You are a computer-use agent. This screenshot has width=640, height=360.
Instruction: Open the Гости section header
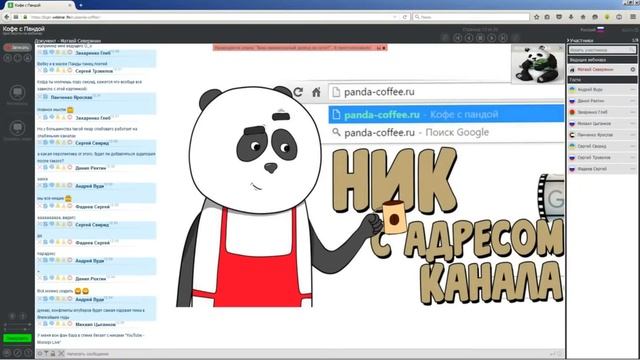pos(602,80)
